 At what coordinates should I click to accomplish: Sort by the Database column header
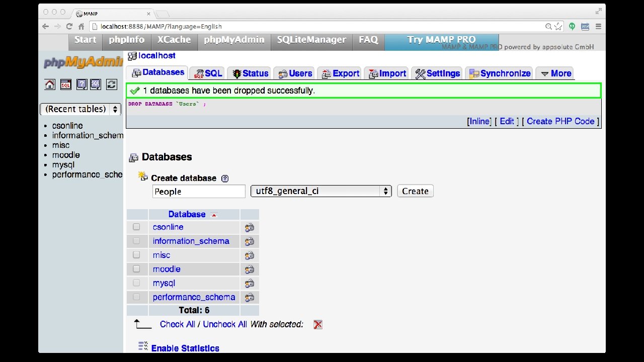click(187, 214)
